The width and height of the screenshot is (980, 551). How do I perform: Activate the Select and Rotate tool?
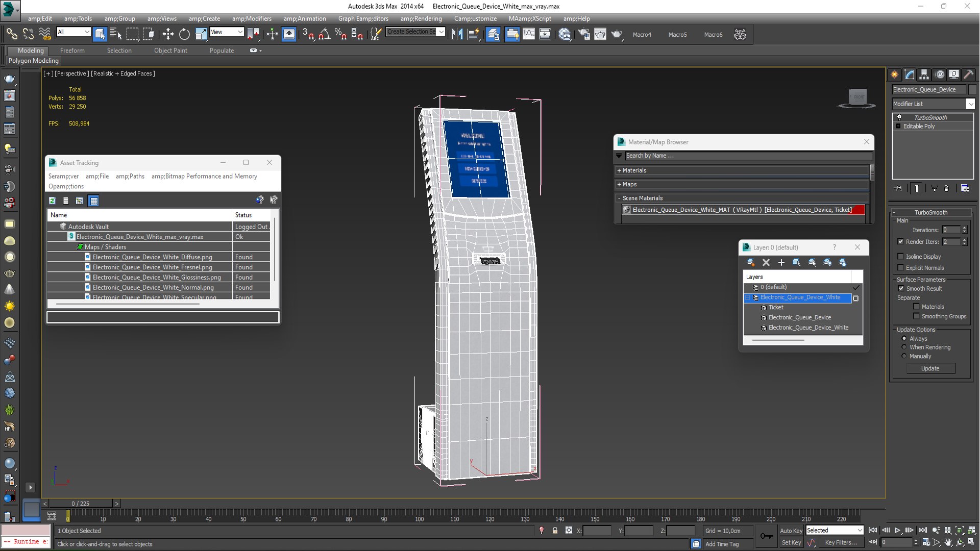pos(184,34)
